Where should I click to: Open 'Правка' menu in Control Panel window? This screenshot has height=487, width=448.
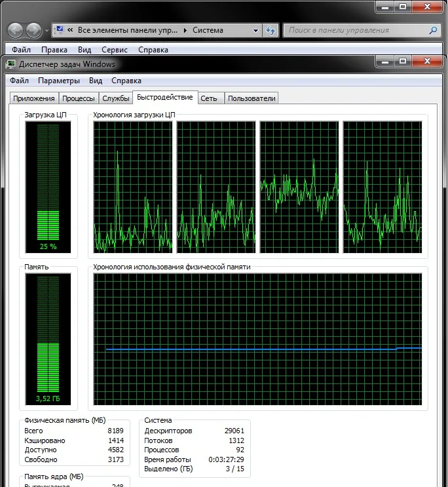coord(54,50)
